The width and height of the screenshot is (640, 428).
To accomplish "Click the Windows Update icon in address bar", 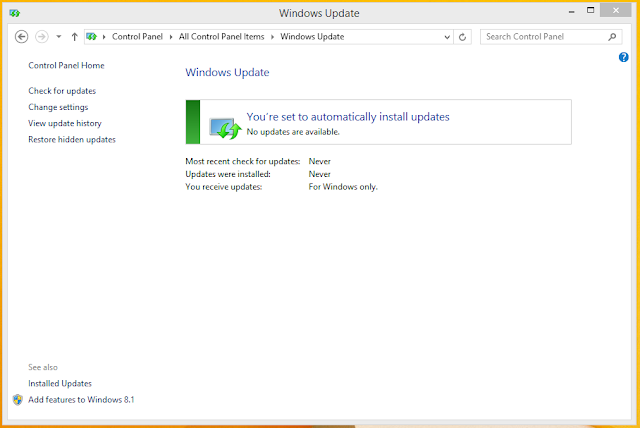I will [91, 37].
